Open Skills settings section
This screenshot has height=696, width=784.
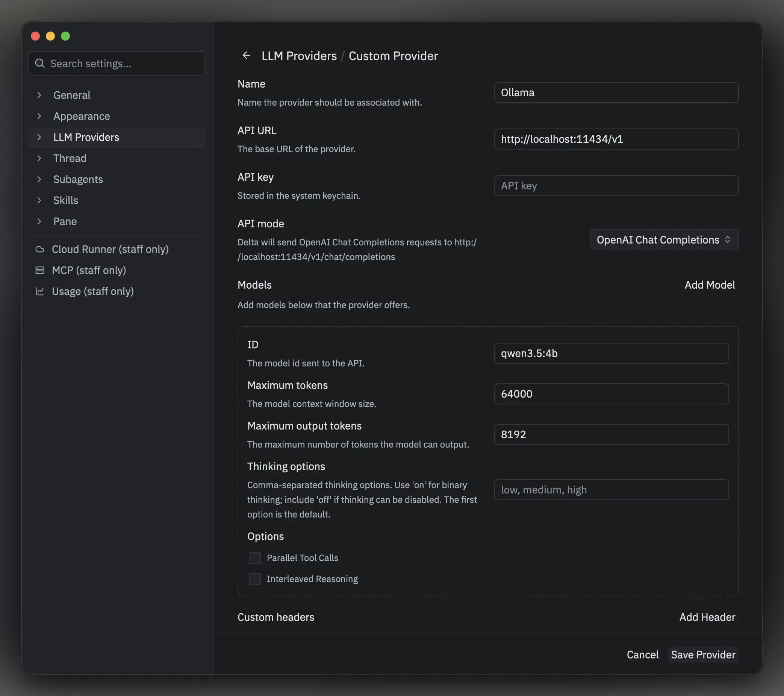tap(117, 201)
